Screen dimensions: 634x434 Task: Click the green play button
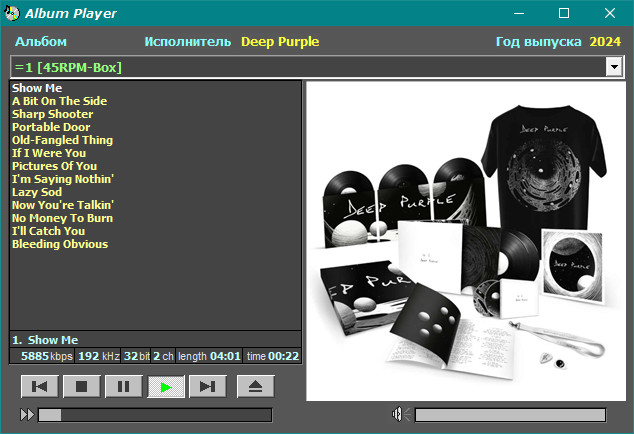(166, 387)
